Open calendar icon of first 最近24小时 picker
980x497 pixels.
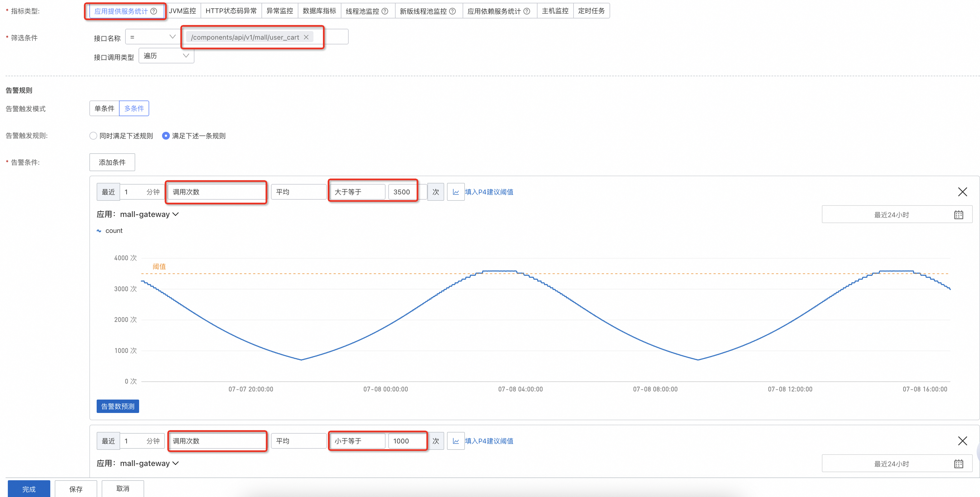pyautogui.click(x=958, y=215)
